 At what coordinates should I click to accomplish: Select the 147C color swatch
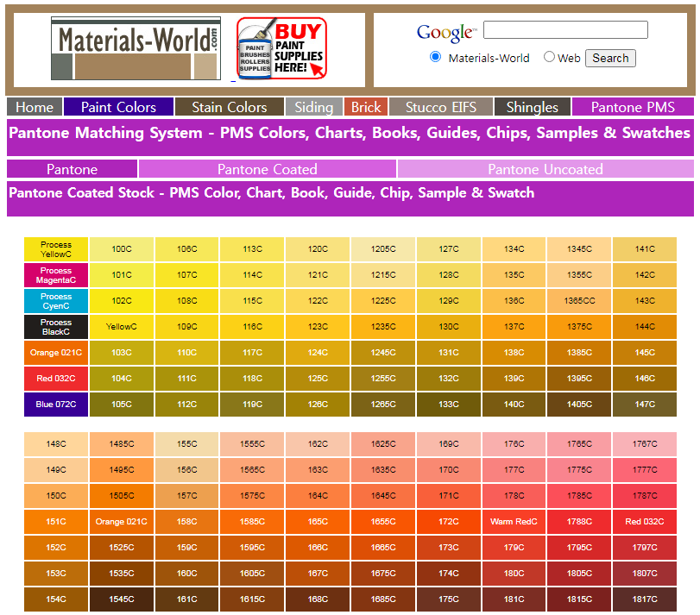[x=645, y=405]
